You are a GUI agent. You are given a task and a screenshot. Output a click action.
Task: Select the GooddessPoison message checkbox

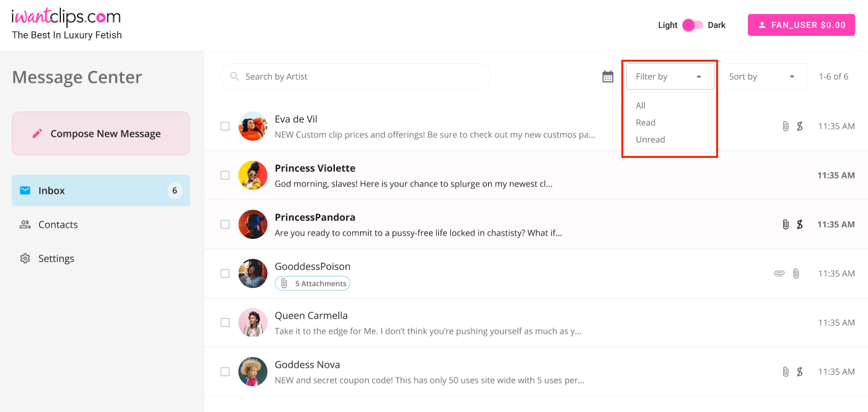click(225, 273)
